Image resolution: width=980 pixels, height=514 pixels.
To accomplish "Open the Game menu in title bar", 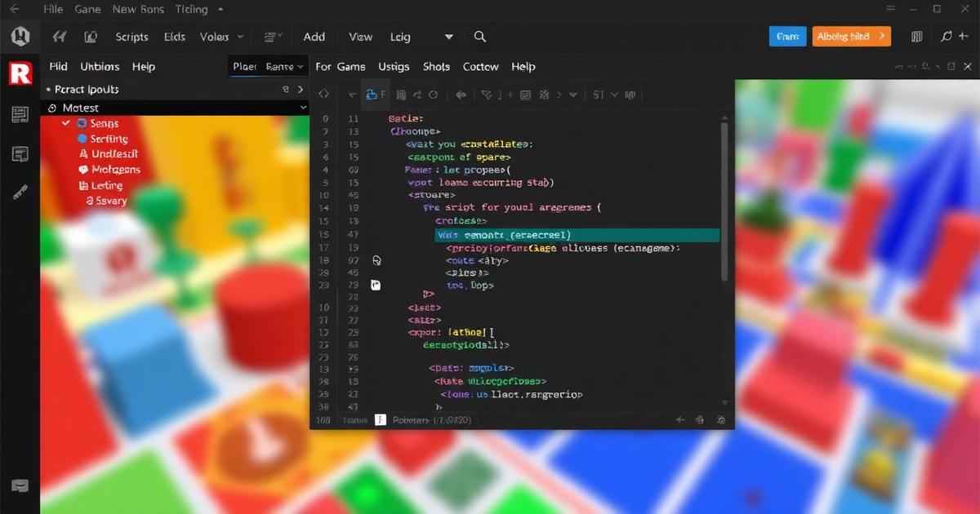I will (87, 10).
